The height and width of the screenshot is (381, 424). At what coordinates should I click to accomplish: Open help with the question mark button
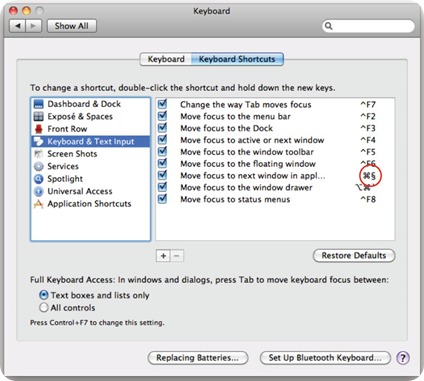point(403,358)
